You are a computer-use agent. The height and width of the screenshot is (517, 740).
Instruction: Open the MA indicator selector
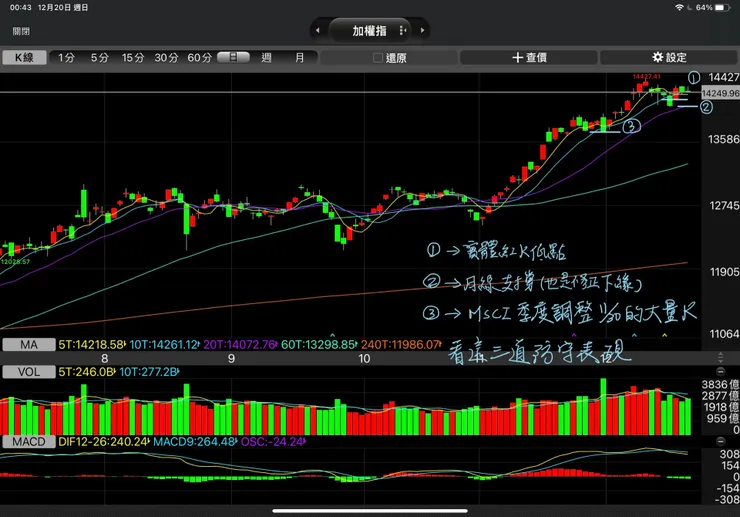tap(29, 345)
